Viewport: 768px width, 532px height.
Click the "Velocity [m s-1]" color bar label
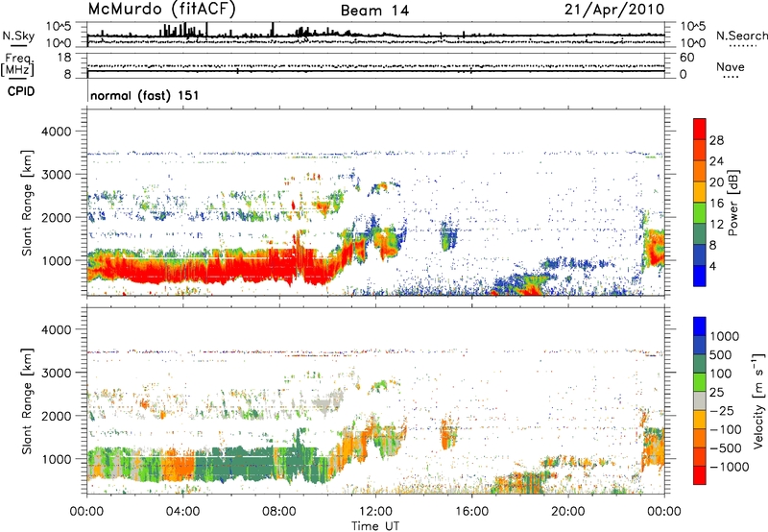(758, 400)
